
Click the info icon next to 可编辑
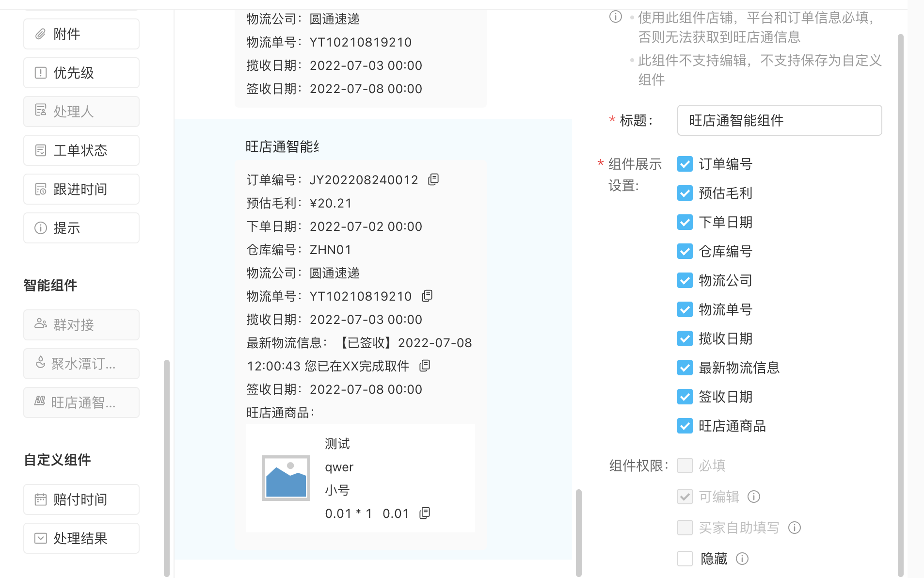point(754,497)
